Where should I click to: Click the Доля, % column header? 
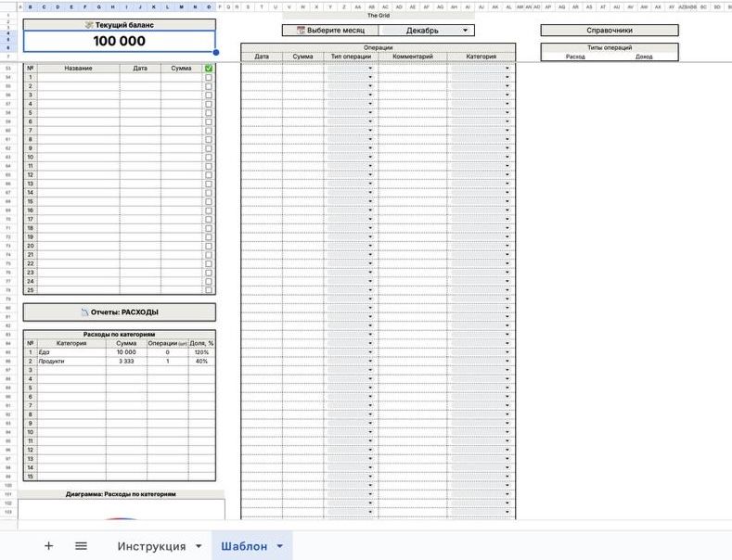coord(201,343)
